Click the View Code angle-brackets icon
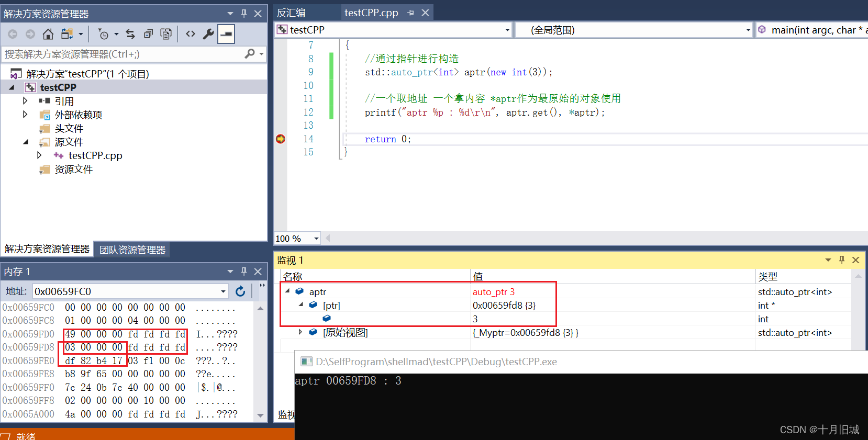Viewport: 868px width, 440px height. (191, 34)
